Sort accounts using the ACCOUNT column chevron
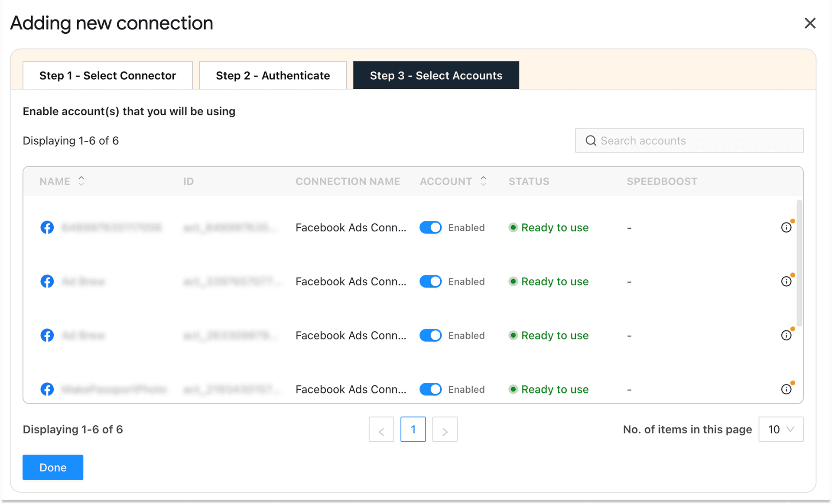 (x=483, y=181)
